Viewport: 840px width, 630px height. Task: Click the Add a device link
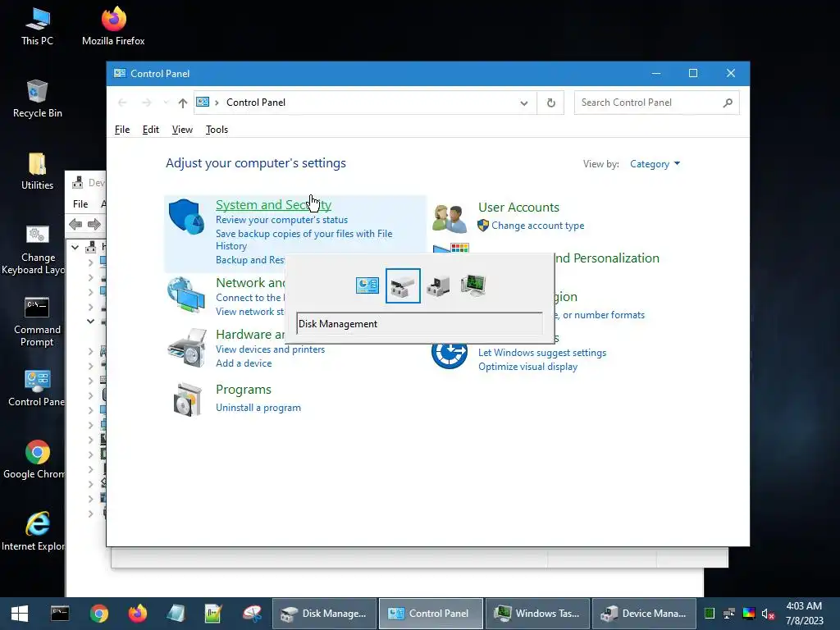coord(244,363)
